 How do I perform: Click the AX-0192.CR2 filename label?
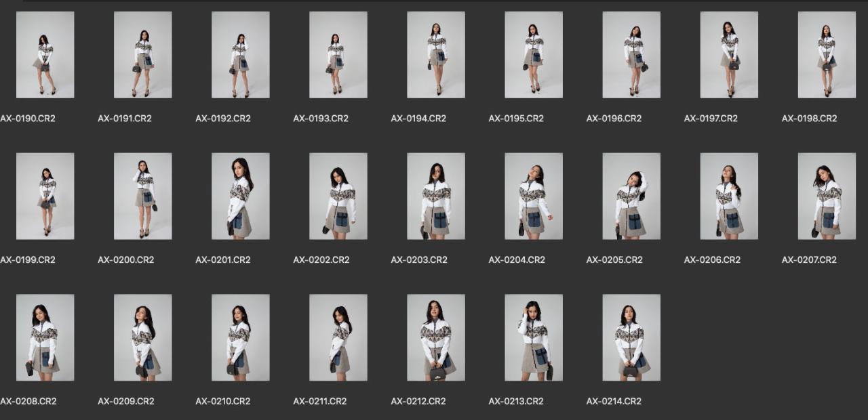point(223,119)
